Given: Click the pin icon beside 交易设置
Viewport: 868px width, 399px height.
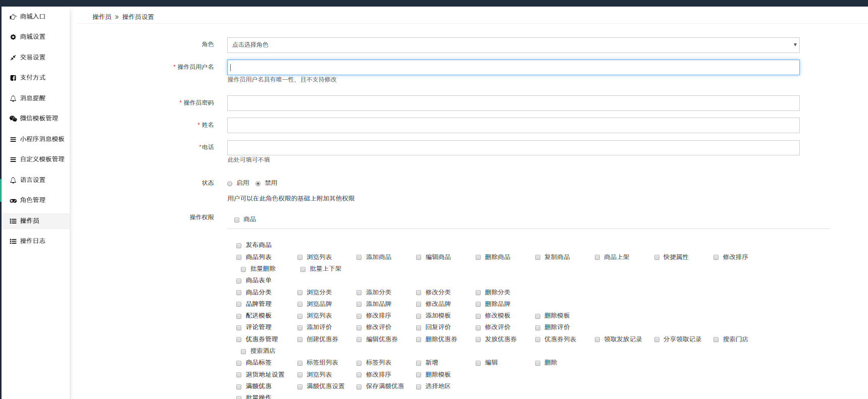Looking at the screenshot, I should [x=13, y=58].
